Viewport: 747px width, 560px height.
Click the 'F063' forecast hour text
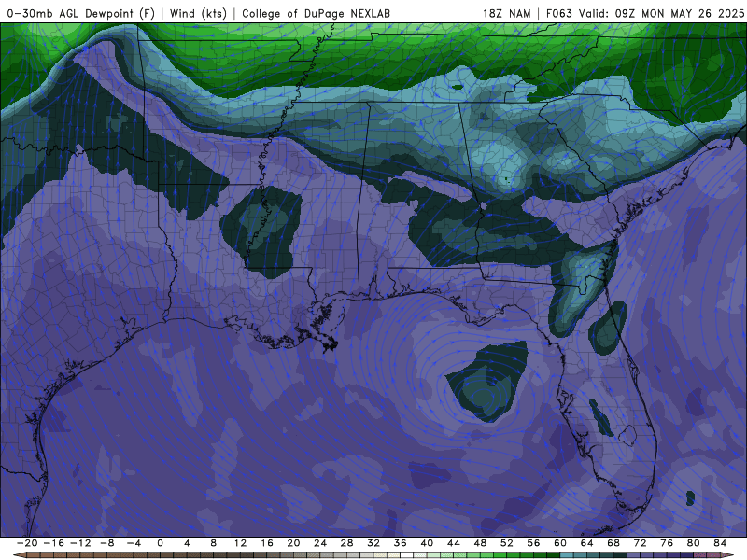(x=558, y=14)
